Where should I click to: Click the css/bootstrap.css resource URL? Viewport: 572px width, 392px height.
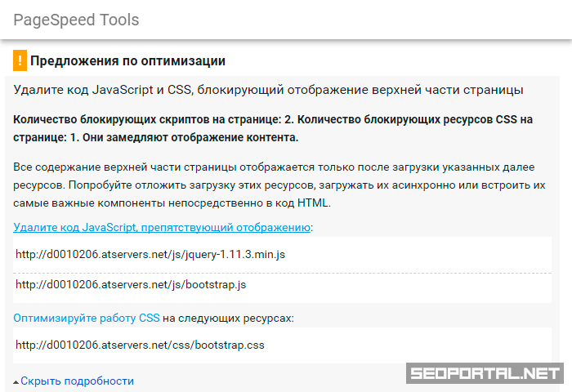pos(140,345)
